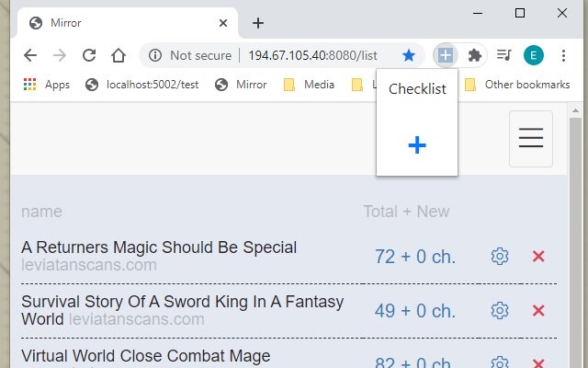Screen dimensions: 588x368
Task: Open settings gear for A Returners Magic
Action: point(500,257)
